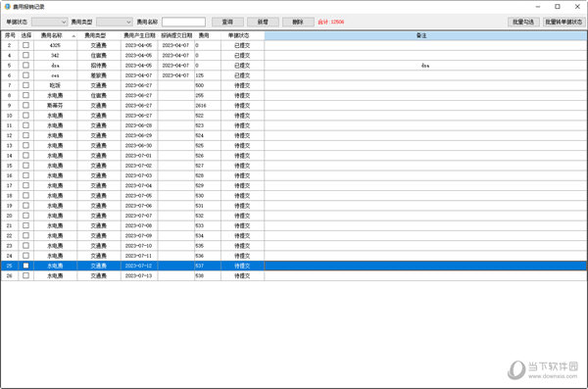The width and height of the screenshot is (588, 389).
Task: Tick the checkbox in row 2
Action: point(25,45)
